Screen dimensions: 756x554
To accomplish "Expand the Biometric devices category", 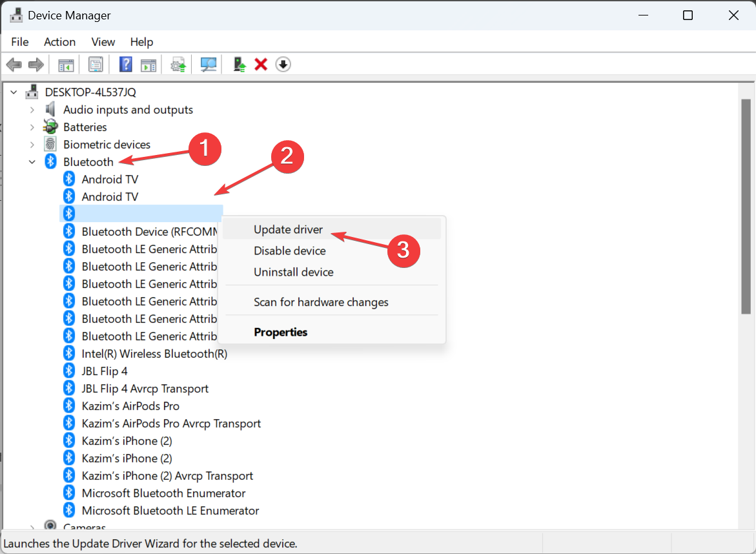I will coord(32,145).
